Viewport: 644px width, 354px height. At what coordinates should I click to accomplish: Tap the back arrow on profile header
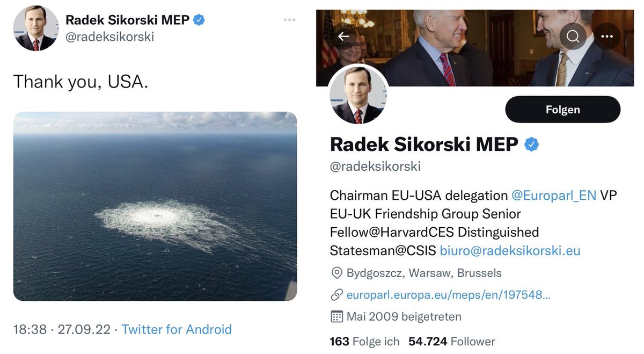point(343,37)
